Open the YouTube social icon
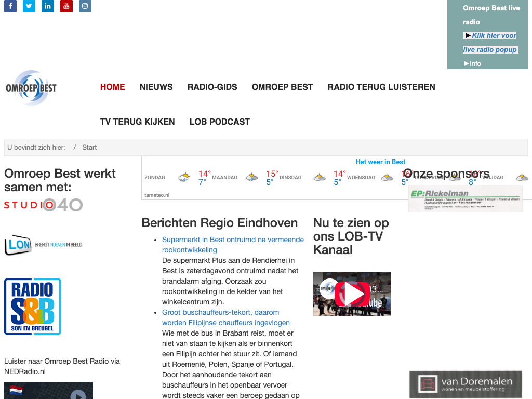 pos(66,6)
